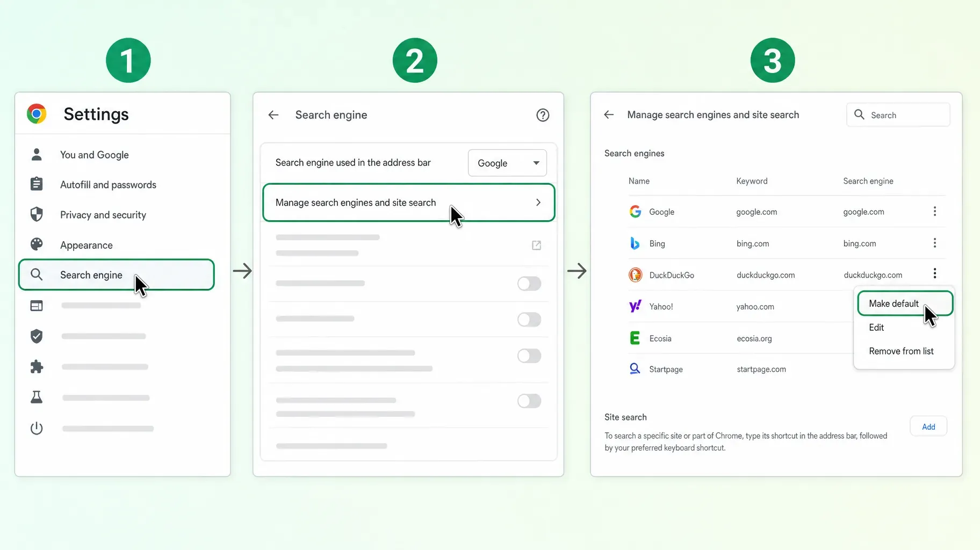The width and height of the screenshot is (980, 550).
Task: Open Appearance palette icon
Action: coord(37,244)
